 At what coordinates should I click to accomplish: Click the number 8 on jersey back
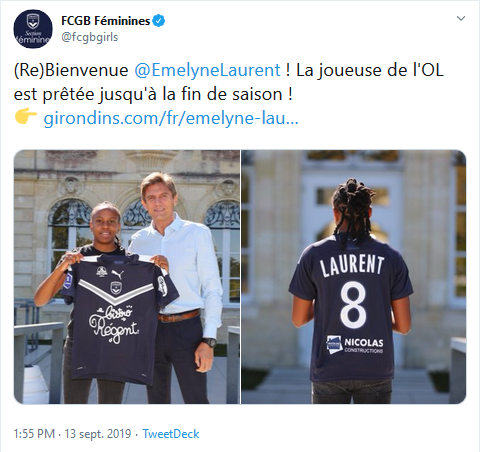coord(353,304)
